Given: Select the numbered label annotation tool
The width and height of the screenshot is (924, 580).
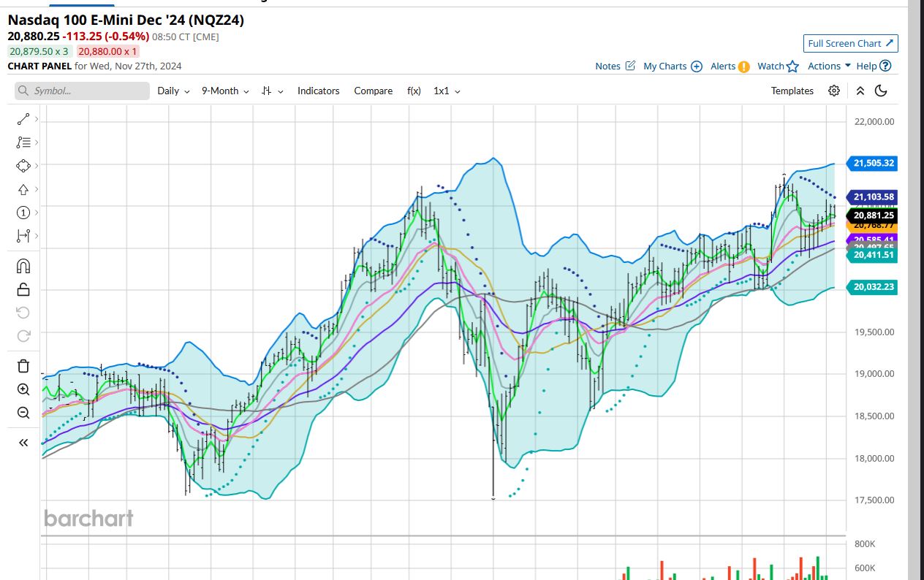Looking at the screenshot, I should coord(23,213).
